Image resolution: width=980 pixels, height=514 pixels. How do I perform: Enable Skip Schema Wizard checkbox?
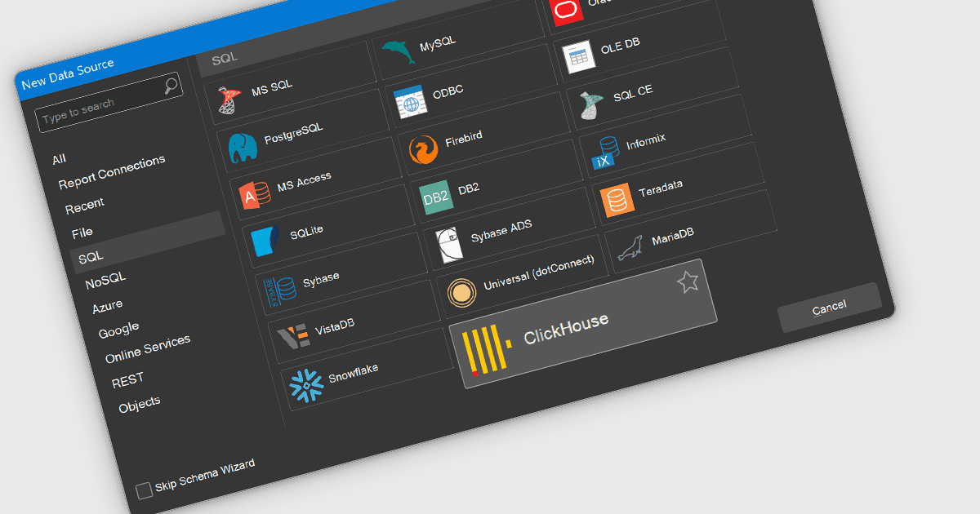(144, 490)
